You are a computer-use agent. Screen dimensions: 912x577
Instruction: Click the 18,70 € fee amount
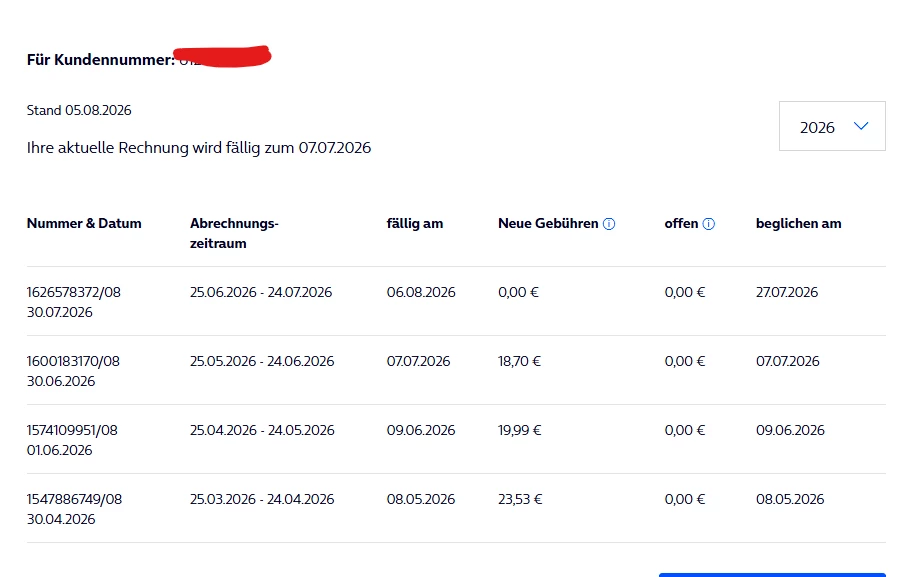coord(519,361)
